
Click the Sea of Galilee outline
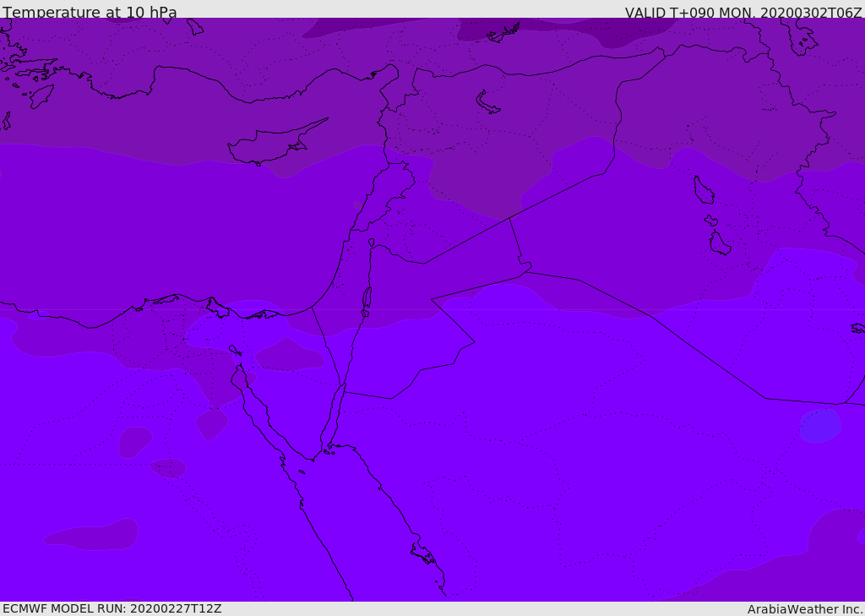[372, 243]
